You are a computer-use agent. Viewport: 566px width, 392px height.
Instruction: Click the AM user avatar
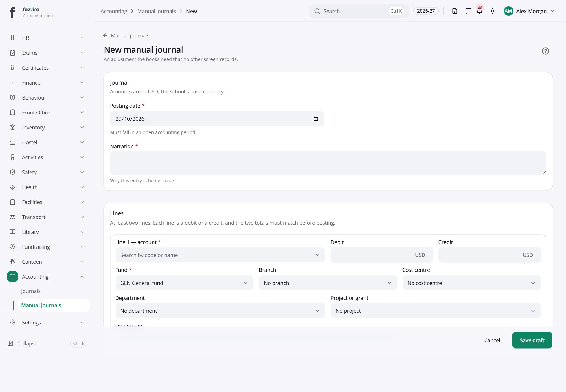point(508,11)
